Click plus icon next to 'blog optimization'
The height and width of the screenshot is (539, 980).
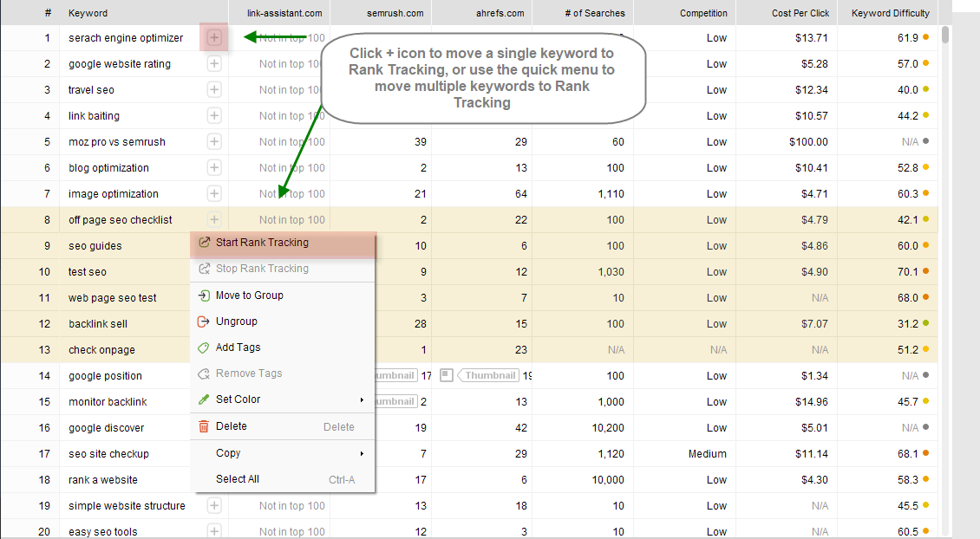214,168
